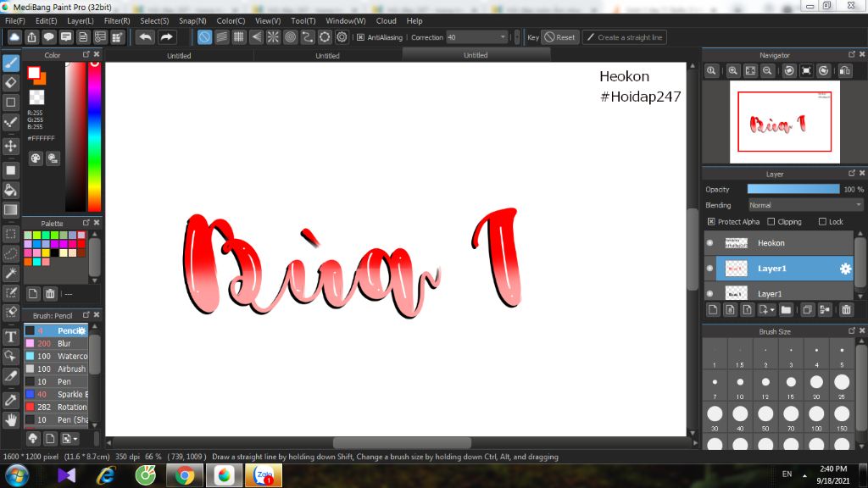Open the Filter(R) menu
This screenshot has height=488, width=868.
[x=116, y=20]
